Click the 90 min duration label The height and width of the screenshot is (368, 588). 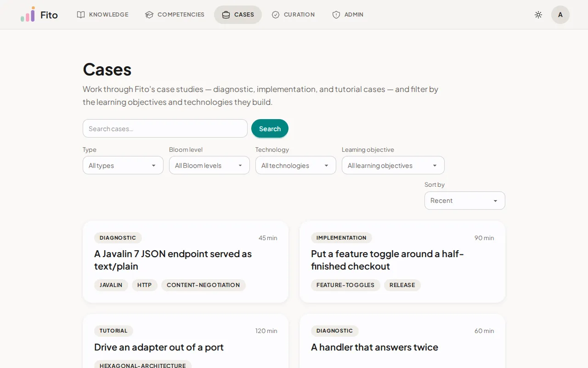coord(484,238)
